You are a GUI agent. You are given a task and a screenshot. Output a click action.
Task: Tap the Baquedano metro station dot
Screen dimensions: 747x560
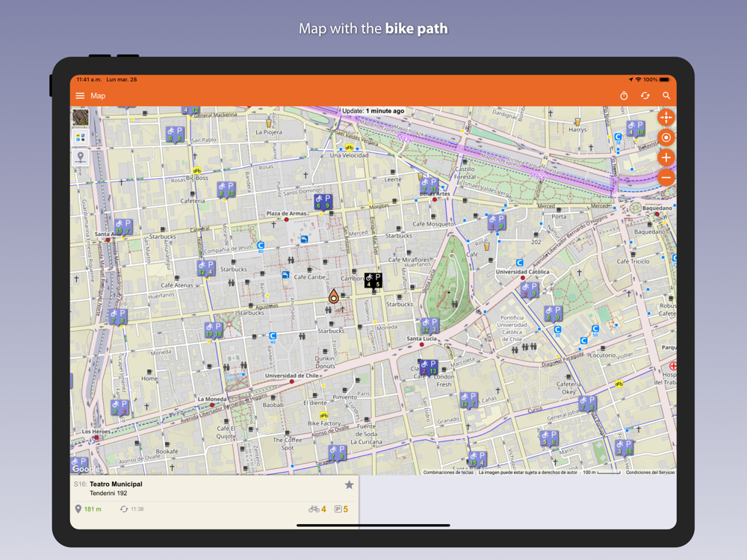click(657, 214)
